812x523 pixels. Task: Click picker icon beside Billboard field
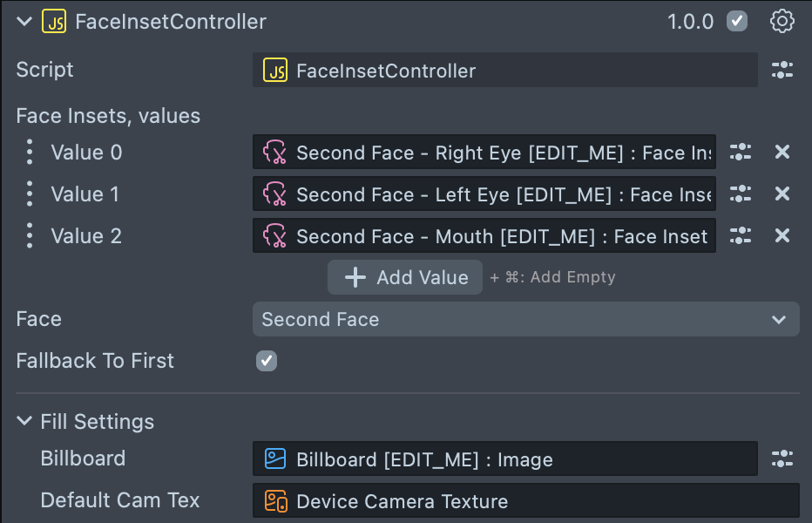782,458
